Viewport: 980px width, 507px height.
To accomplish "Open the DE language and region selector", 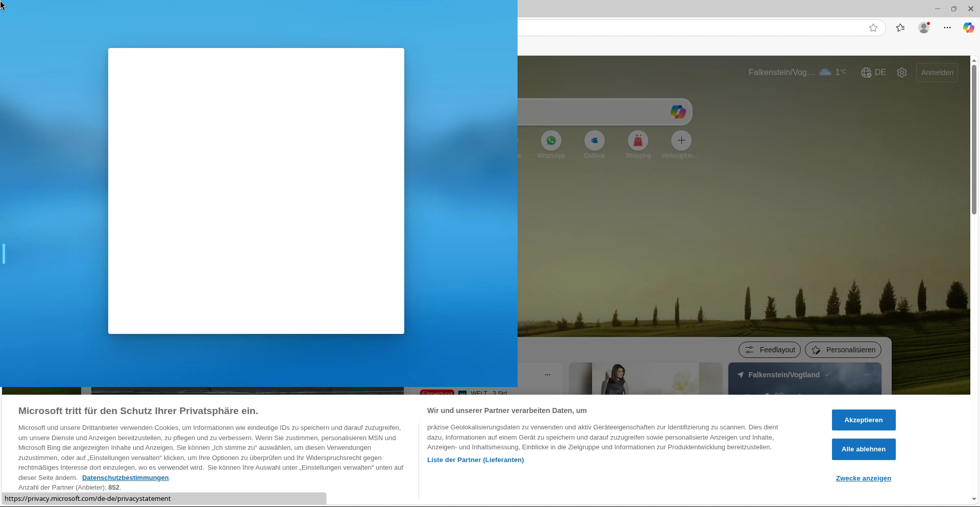I will point(873,73).
